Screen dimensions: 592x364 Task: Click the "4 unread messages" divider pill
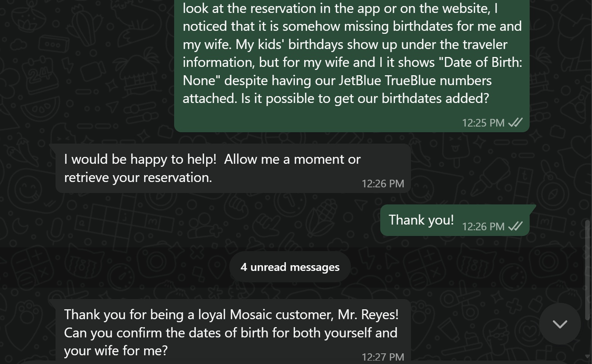tap(290, 267)
